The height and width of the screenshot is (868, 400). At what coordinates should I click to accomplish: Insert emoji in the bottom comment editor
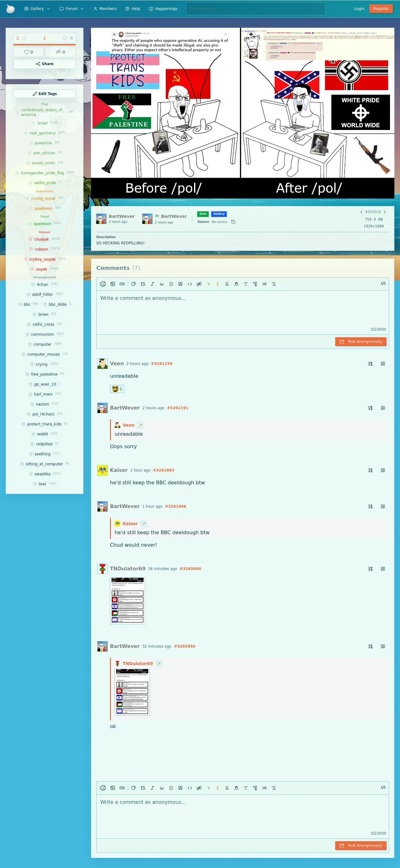pyautogui.click(x=103, y=788)
